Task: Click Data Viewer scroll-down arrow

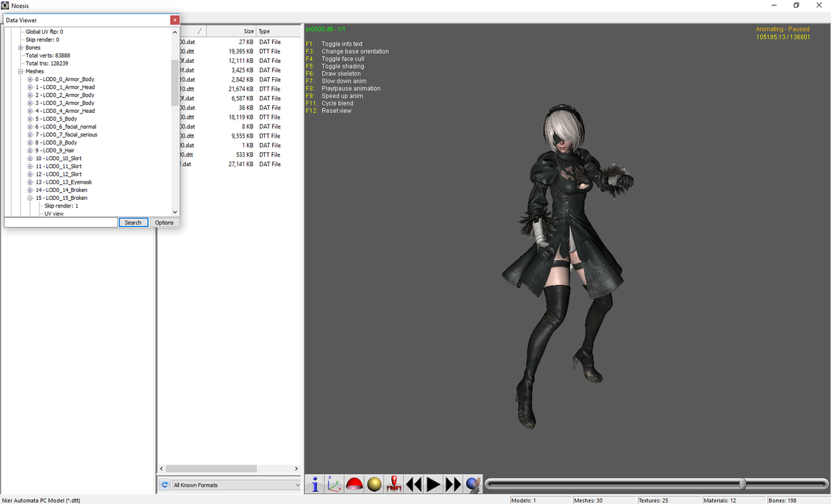Action: [x=175, y=212]
